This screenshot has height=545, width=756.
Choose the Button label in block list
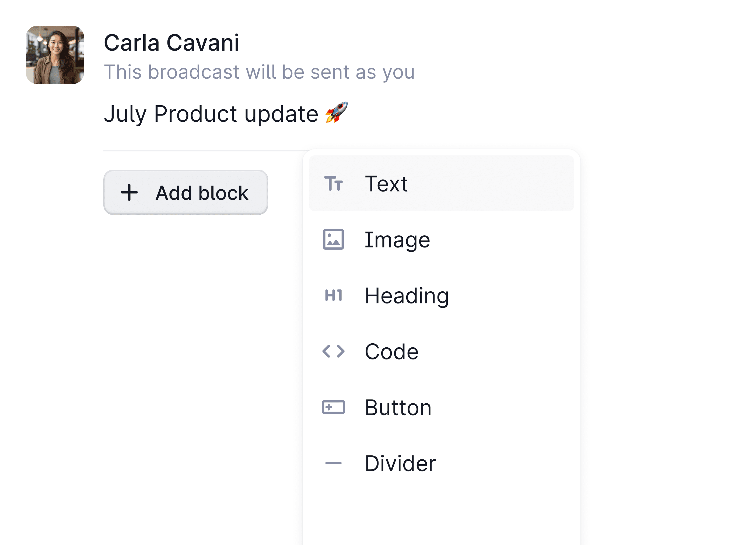pyautogui.click(x=398, y=407)
